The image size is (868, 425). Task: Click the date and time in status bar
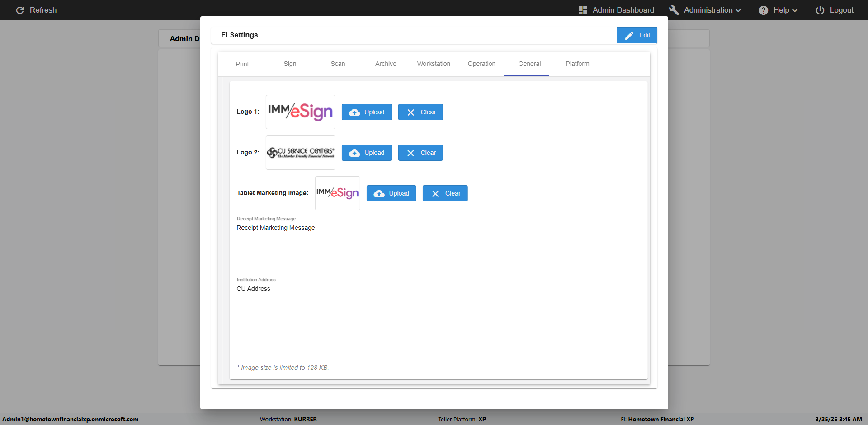(x=839, y=419)
